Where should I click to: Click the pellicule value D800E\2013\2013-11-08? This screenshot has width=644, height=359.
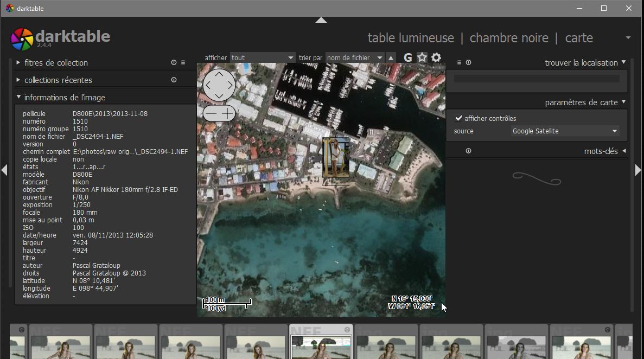click(x=110, y=114)
